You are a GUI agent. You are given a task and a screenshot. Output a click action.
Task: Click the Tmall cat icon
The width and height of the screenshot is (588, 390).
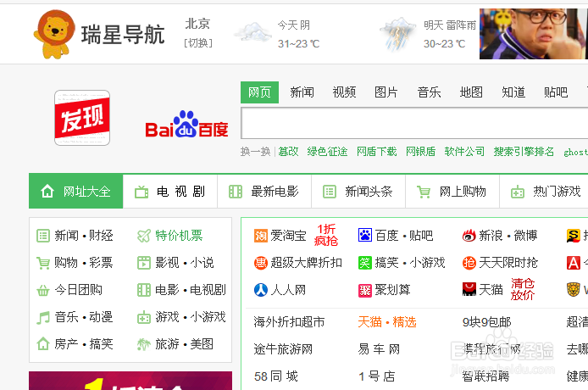(x=469, y=289)
